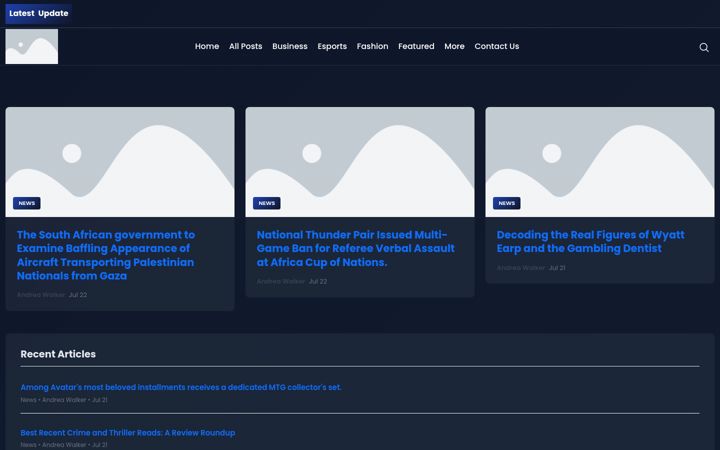Open All Posts in navigation
Image resolution: width=720 pixels, height=450 pixels.
246,46
